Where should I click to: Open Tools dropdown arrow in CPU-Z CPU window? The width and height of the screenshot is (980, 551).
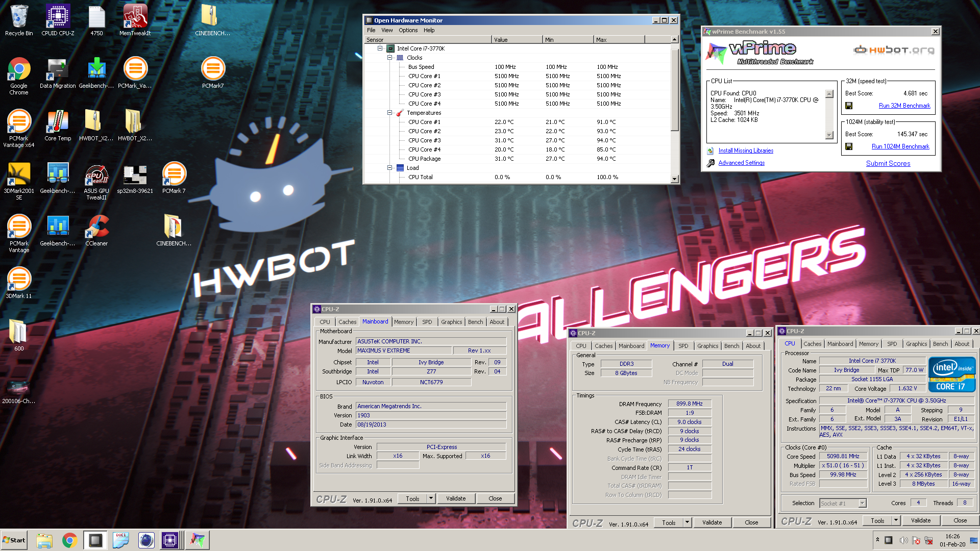pos(896,520)
